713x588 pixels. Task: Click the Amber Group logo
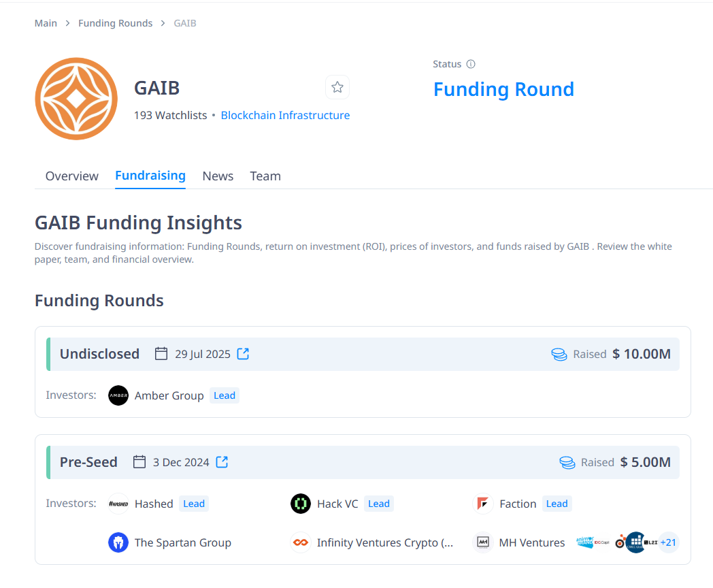118,395
